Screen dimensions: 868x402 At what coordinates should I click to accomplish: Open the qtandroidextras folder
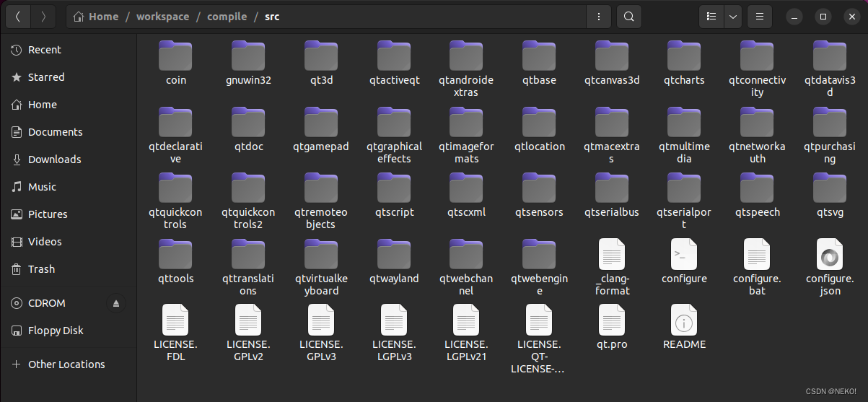(466, 69)
